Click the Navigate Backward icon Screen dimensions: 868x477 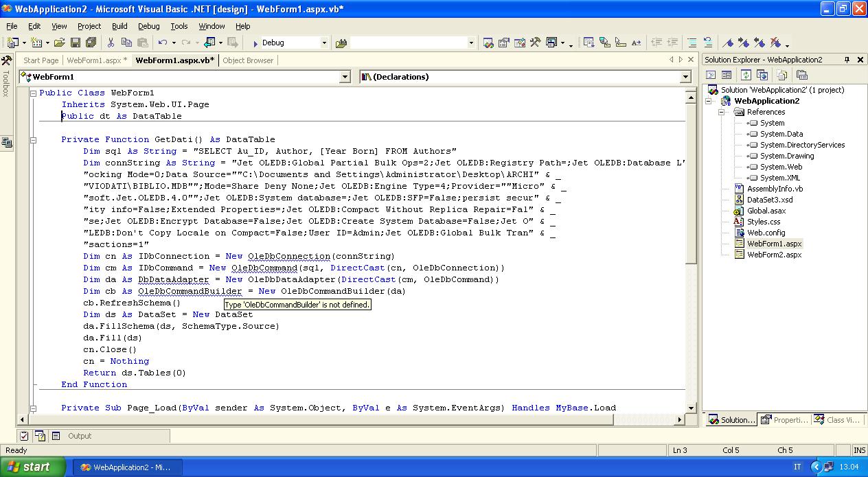click(209, 43)
